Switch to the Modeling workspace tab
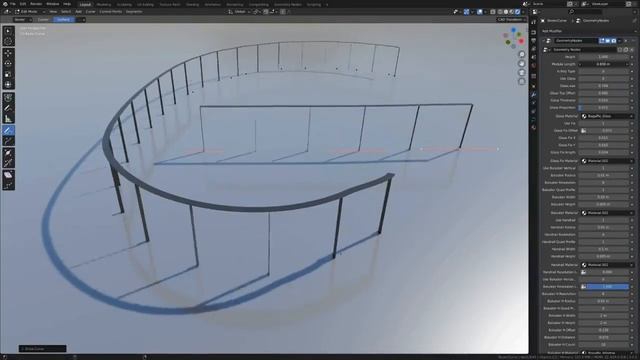Screen dimensions: 640x360 104,4
